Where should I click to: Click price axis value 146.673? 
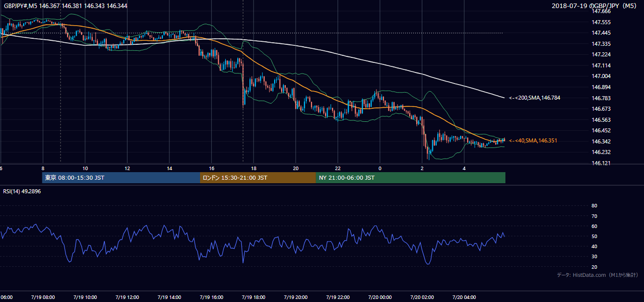(x=602, y=109)
